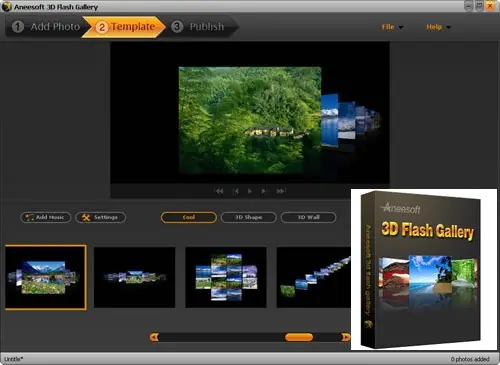This screenshot has width=500, height=365.
Task: Click the left arrow of template scrollbar
Action: (154, 337)
